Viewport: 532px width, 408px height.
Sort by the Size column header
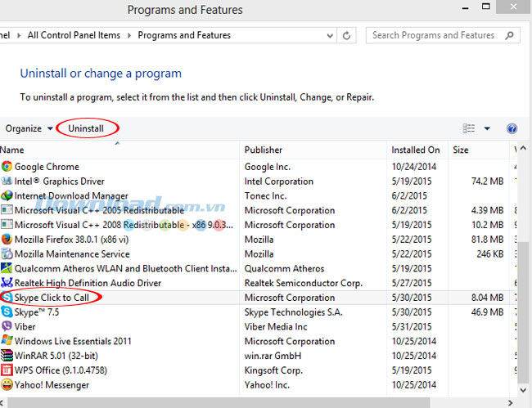coord(461,150)
